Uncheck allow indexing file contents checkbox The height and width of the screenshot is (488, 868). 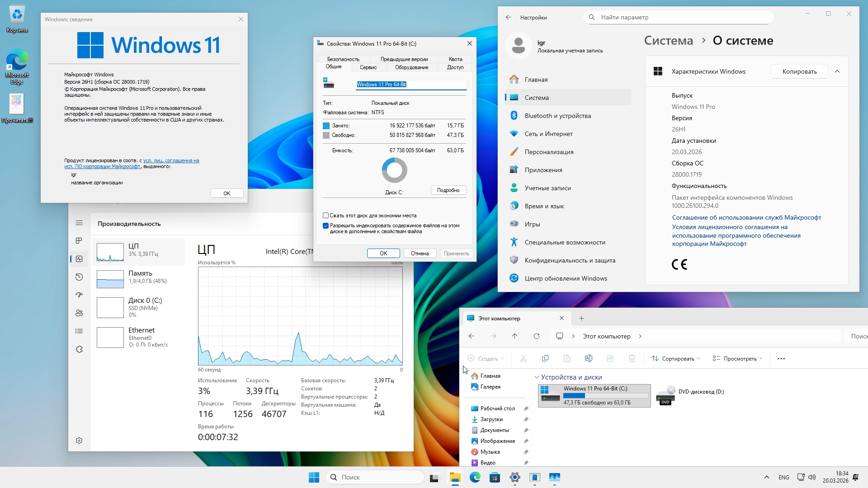pyautogui.click(x=325, y=225)
